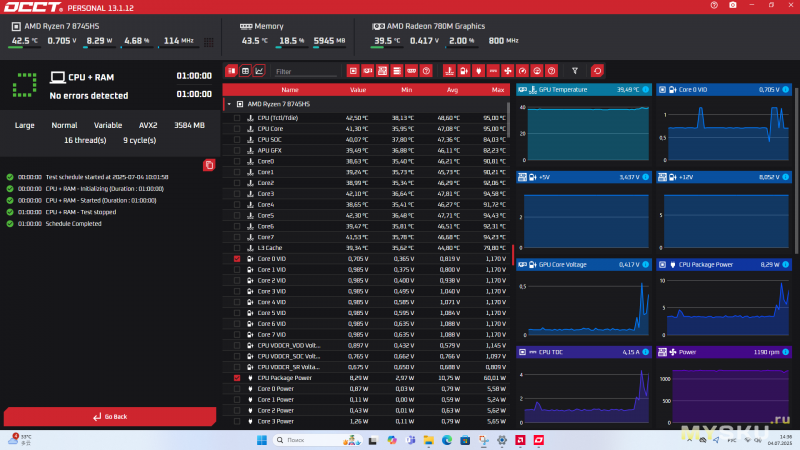
Task: Collapse the AMD Ryzen 7 8745HS tree group
Action: (229, 104)
